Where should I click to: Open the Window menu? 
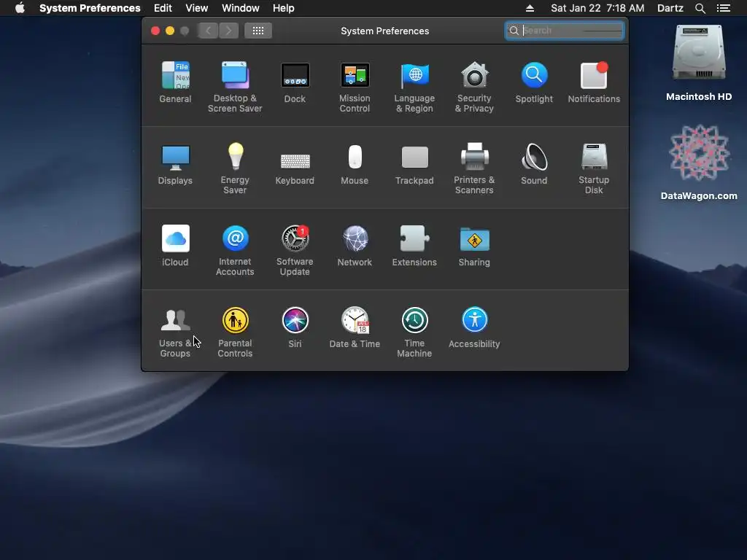click(x=241, y=8)
